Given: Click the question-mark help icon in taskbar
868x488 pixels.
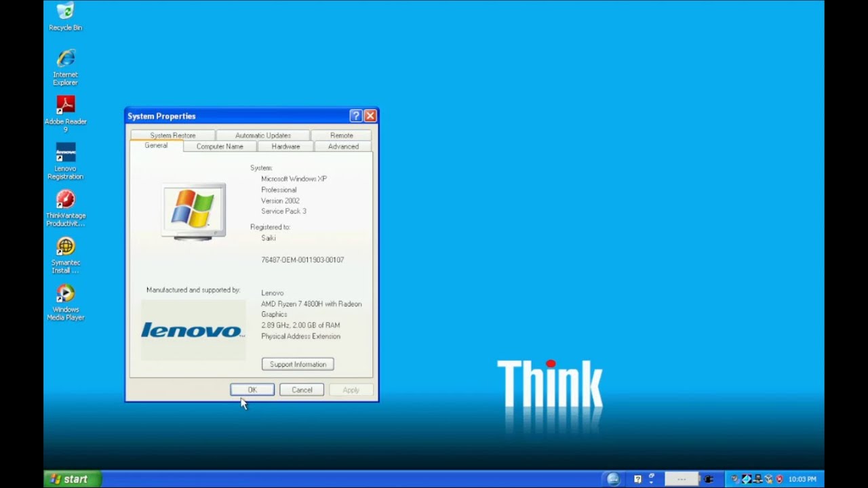Looking at the screenshot, I should pos(637,479).
